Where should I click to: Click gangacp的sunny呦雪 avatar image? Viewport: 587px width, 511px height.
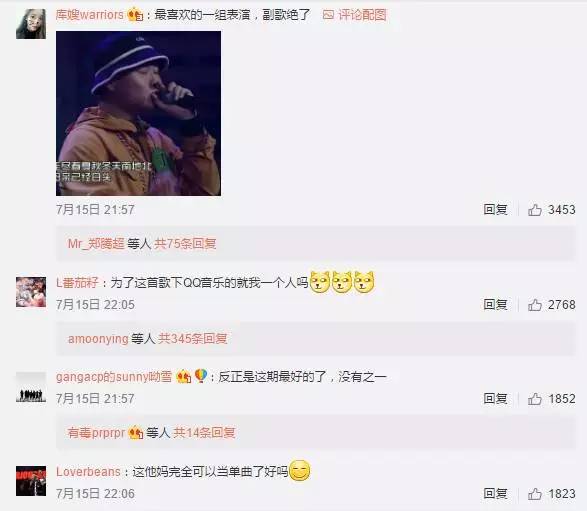click(31, 387)
